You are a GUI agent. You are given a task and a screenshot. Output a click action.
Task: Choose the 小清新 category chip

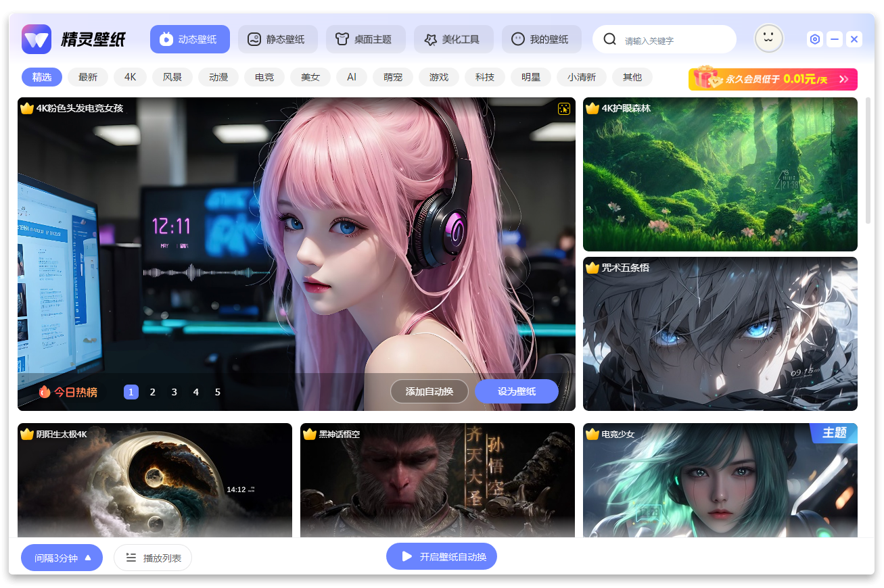point(582,77)
